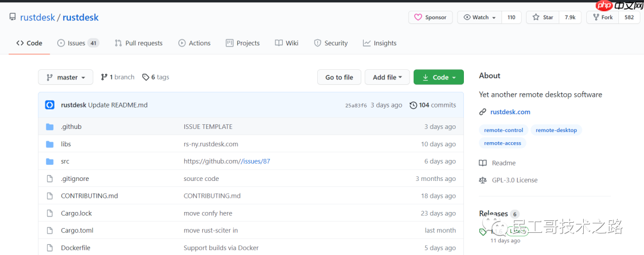This screenshot has height=255, width=644.
Task: Open the libs folder name
Action: click(66, 144)
